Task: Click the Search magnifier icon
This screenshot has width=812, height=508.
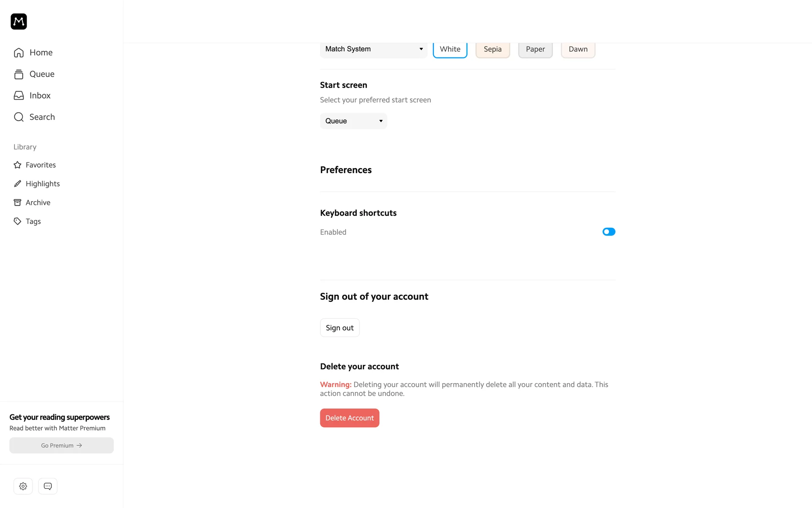Action: [19, 117]
